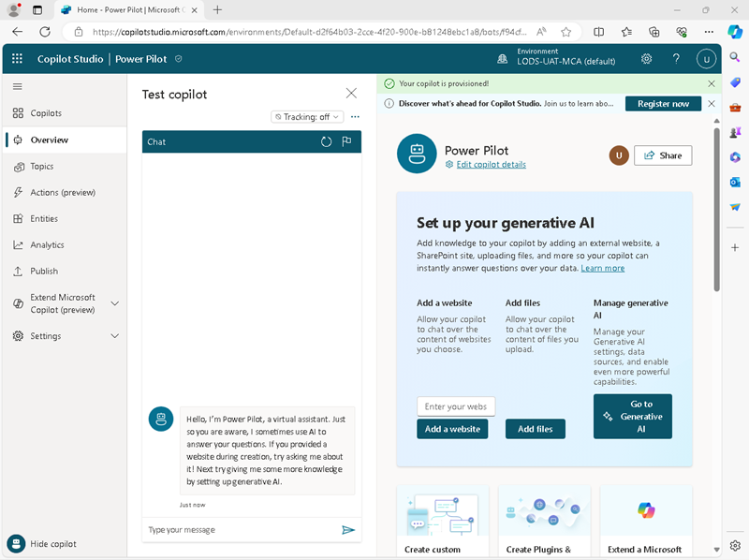Close the Test copilot panel
749x560 pixels.
351,93
